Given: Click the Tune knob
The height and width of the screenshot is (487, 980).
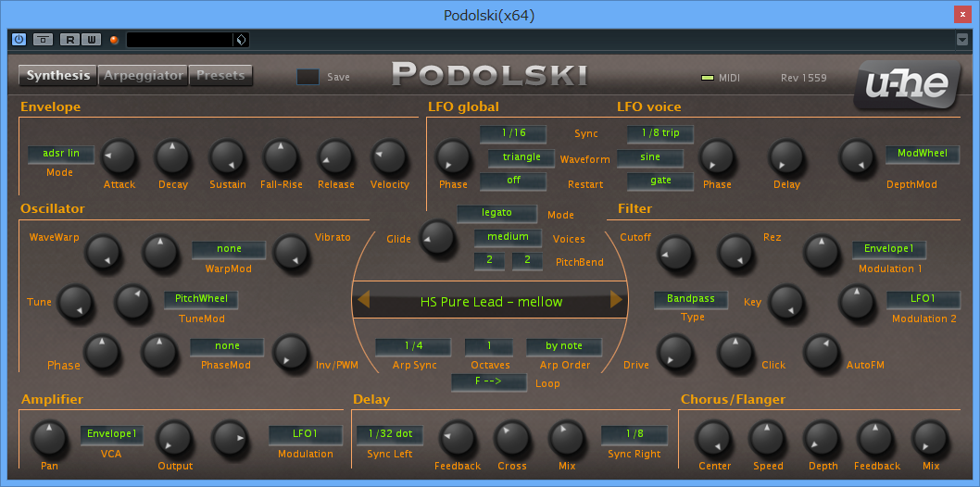Looking at the screenshot, I should pyautogui.click(x=75, y=302).
